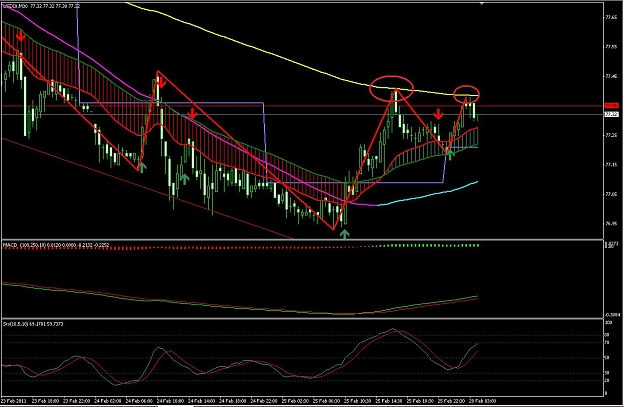Click the 50 level on stochastic scale
This screenshot has width=625, height=407.
point(607,358)
